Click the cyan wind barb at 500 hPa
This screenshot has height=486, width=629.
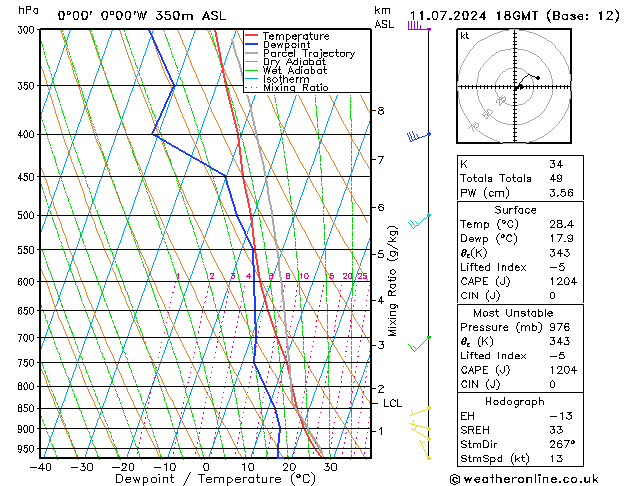click(419, 221)
